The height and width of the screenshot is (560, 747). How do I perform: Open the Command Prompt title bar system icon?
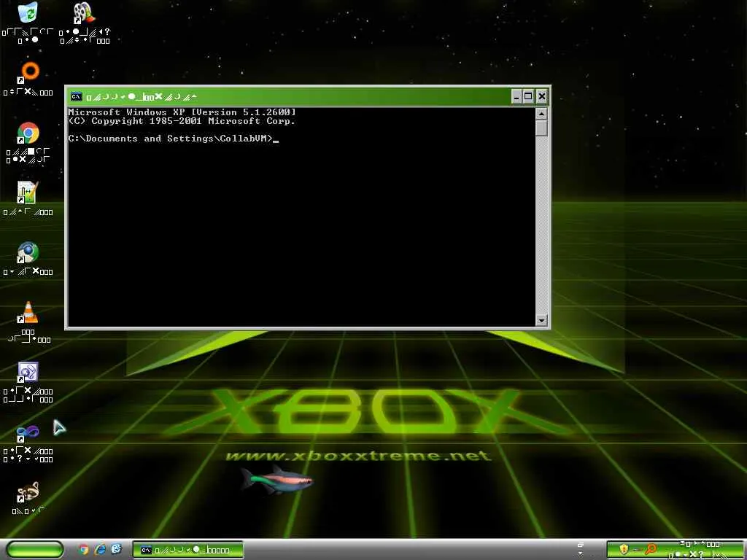click(76, 97)
